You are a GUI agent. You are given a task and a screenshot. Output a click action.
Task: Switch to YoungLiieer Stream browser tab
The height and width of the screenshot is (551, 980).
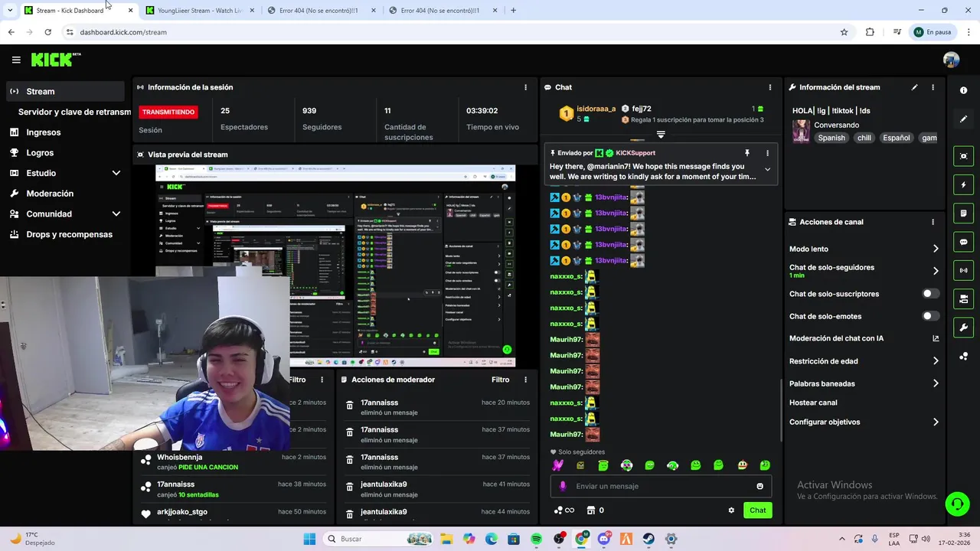199,11
